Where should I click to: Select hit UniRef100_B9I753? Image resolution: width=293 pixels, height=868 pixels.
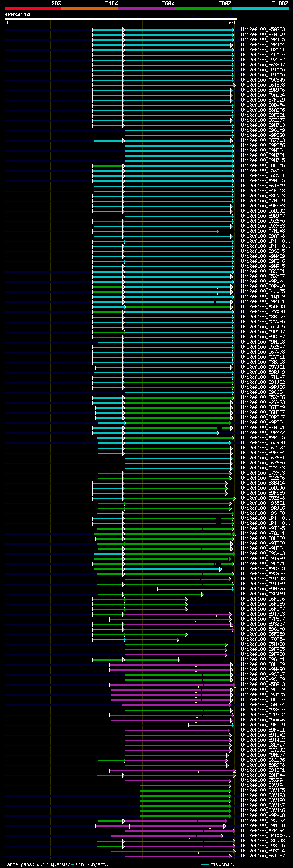[263, 614]
